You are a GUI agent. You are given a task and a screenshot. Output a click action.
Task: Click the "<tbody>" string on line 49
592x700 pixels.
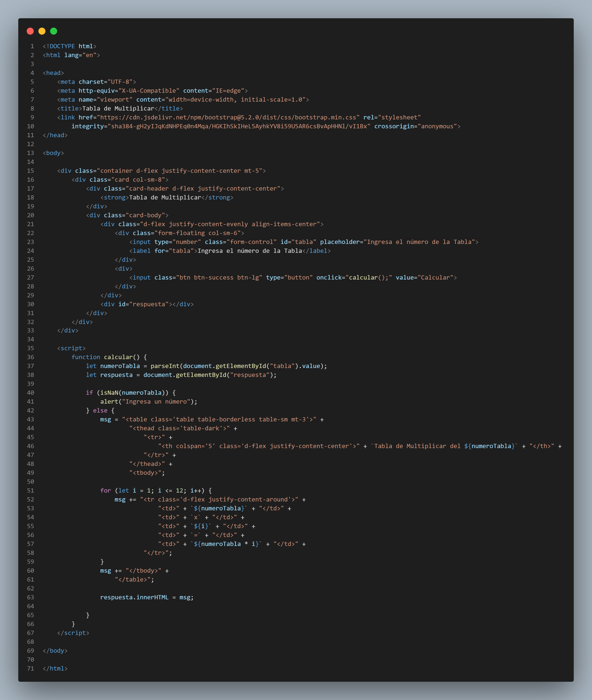pyautogui.click(x=145, y=473)
